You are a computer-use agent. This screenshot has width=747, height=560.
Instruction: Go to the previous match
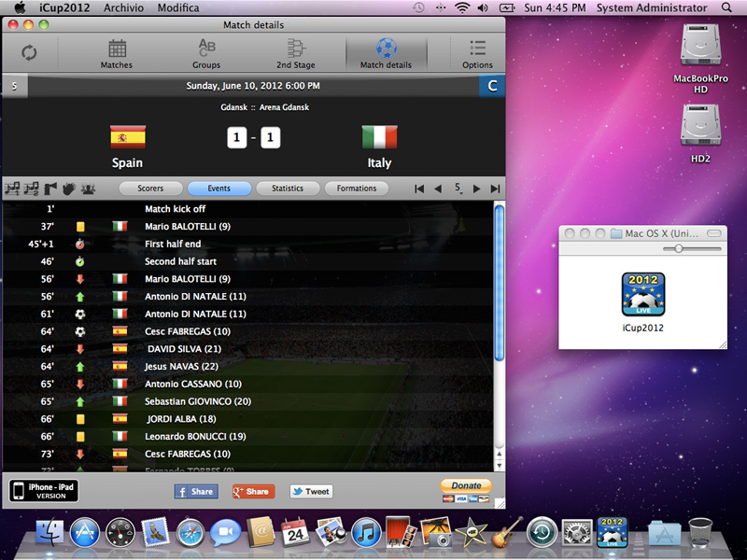pyautogui.click(x=438, y=189)
